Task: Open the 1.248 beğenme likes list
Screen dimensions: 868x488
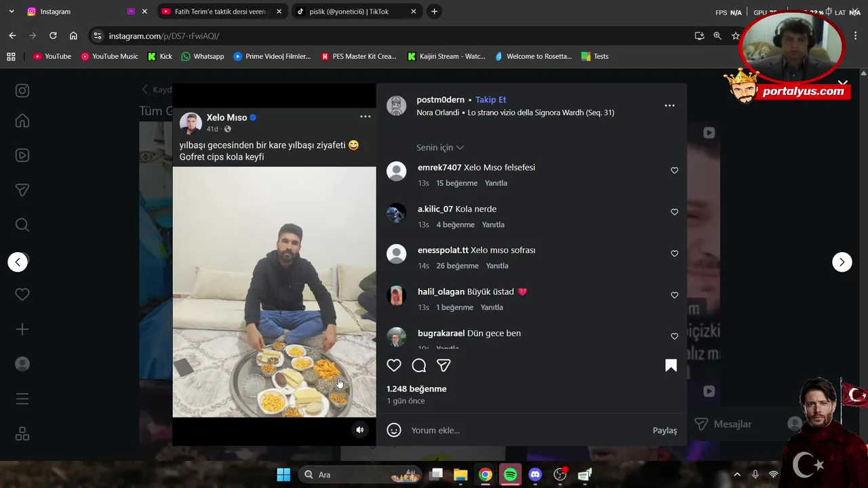Action: 416,389
